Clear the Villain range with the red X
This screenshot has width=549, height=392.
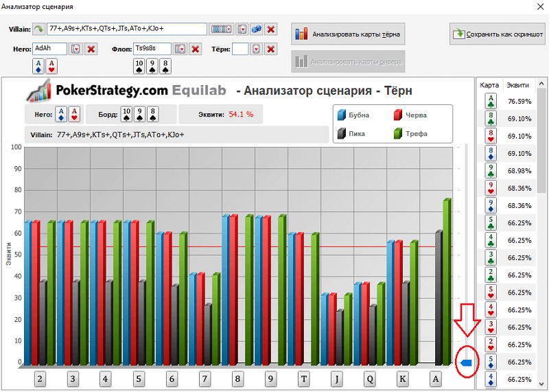click(x=271, y=30)
